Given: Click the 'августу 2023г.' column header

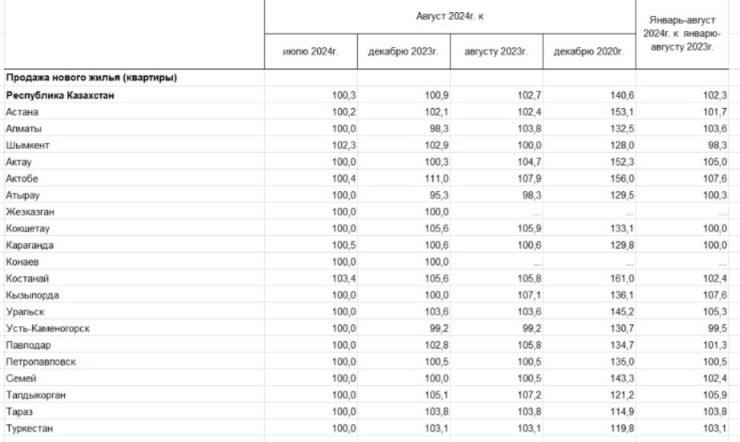Looking at the screenshot, I should click(496, 51).
